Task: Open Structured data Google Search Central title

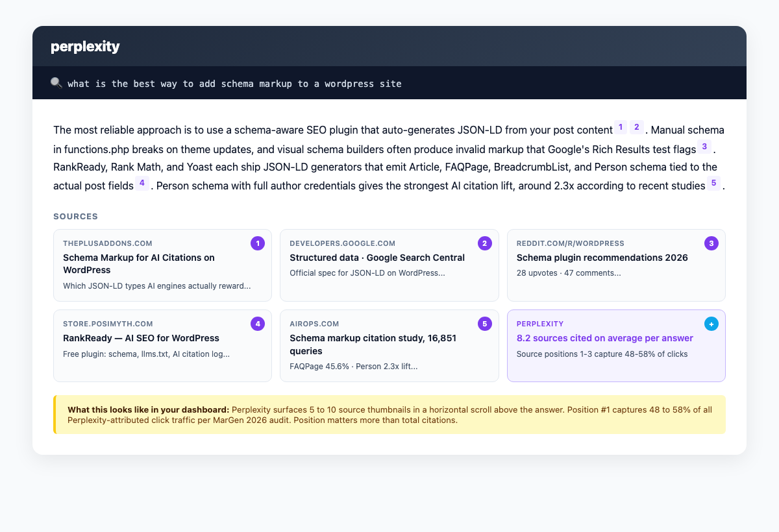Action: 377,258
